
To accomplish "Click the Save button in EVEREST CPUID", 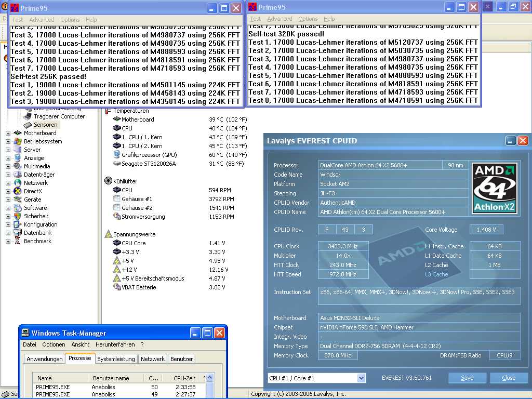I will click(x=467, y=378).
